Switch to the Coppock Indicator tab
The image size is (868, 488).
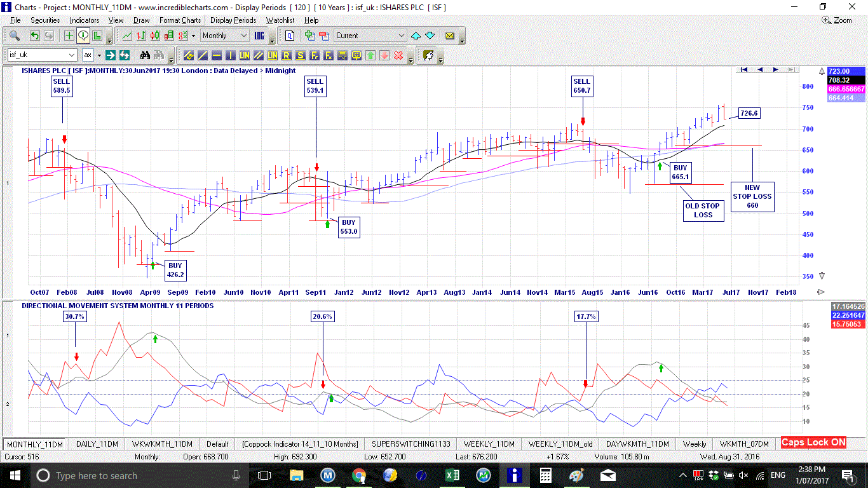(x=300, y=444)
